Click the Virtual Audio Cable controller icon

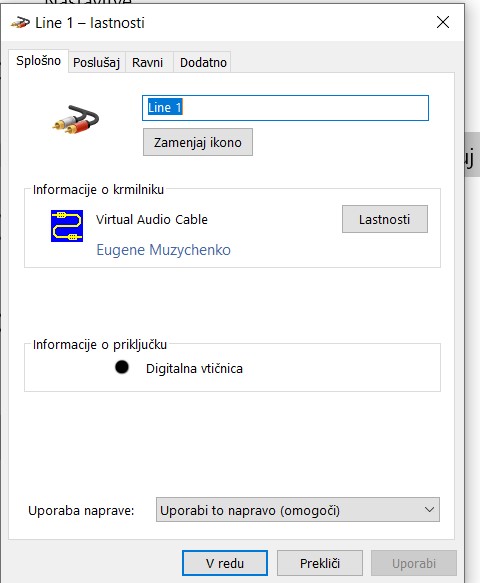pos(67,226)
